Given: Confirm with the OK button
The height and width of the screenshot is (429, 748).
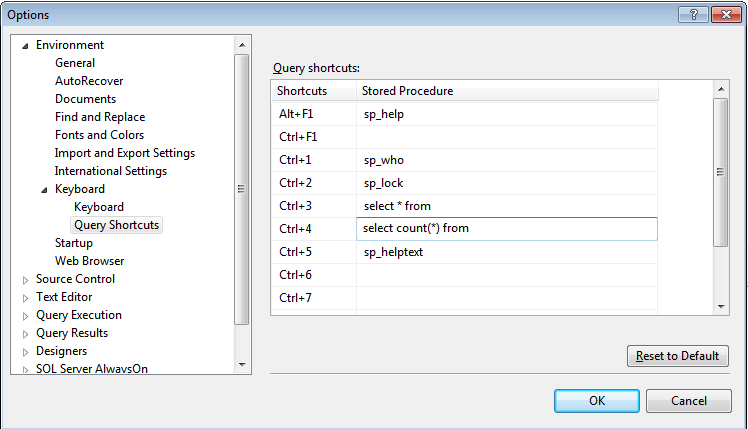Looking at the screenshot, I should click(x=597, y=401).
